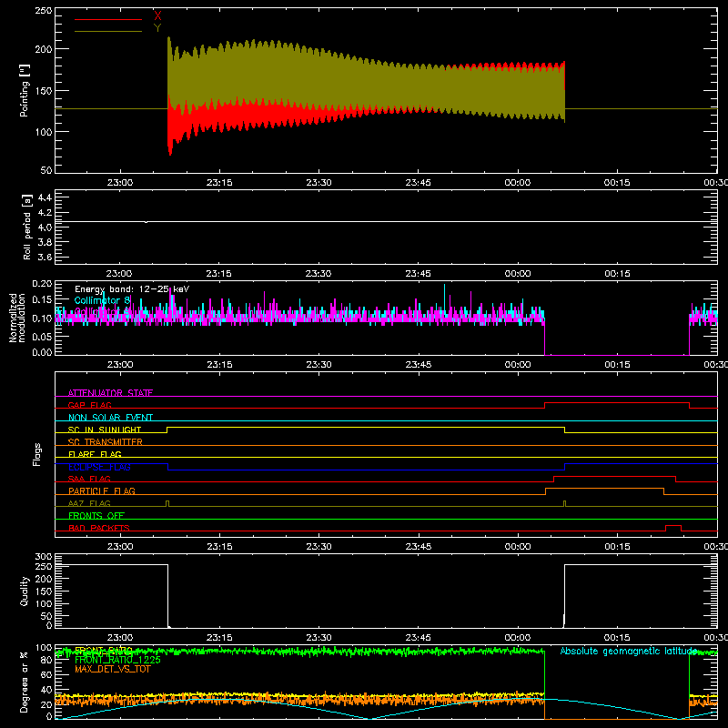
Task: Click the olive flag spike near 00:07
Action: (564, 503)
